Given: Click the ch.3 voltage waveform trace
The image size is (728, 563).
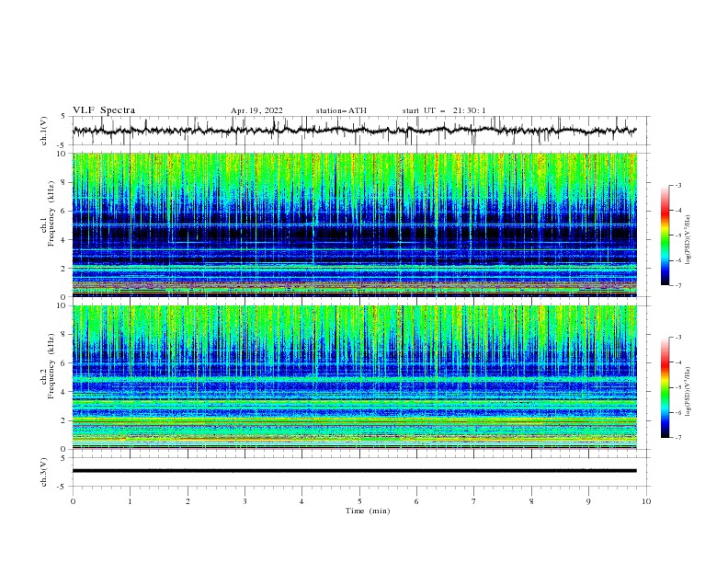Looking at the screenshot, I should (x=354, y=471).
